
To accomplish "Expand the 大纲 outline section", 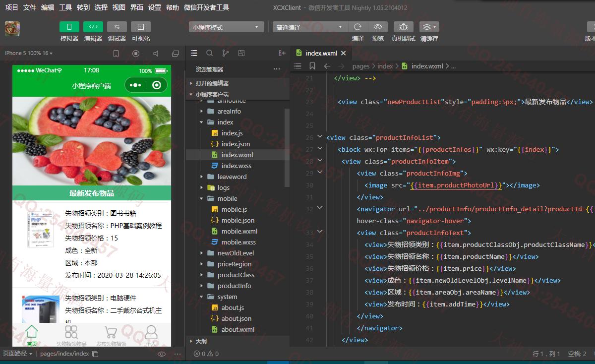I will point(238,341).
